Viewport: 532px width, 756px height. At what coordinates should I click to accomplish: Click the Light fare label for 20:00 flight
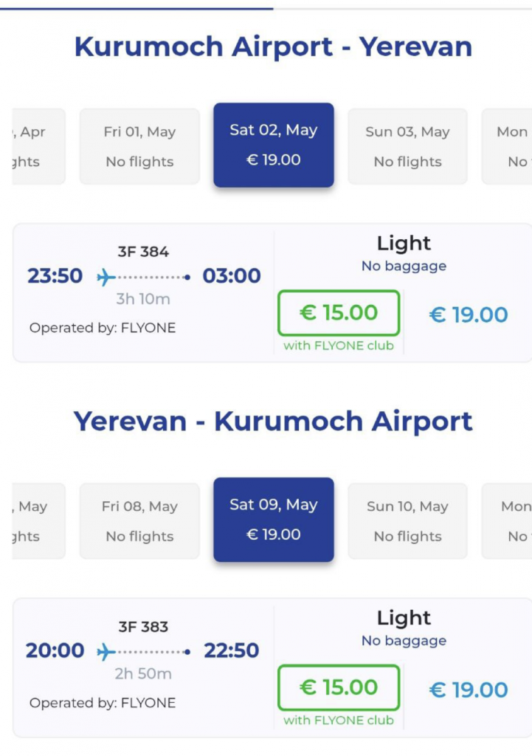pos(404,618)
